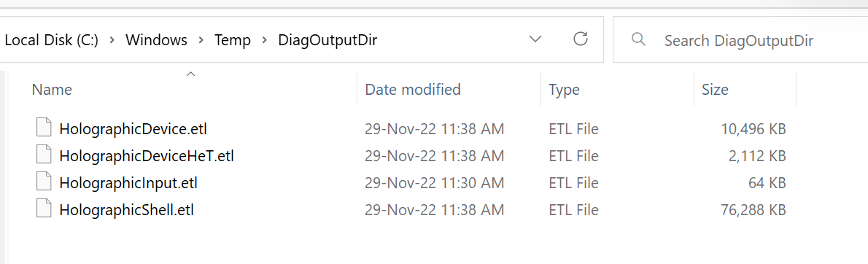Click the HolographicDevice.etl file icon
Viewport: 868px width, 264px height.
coord(44,129)
